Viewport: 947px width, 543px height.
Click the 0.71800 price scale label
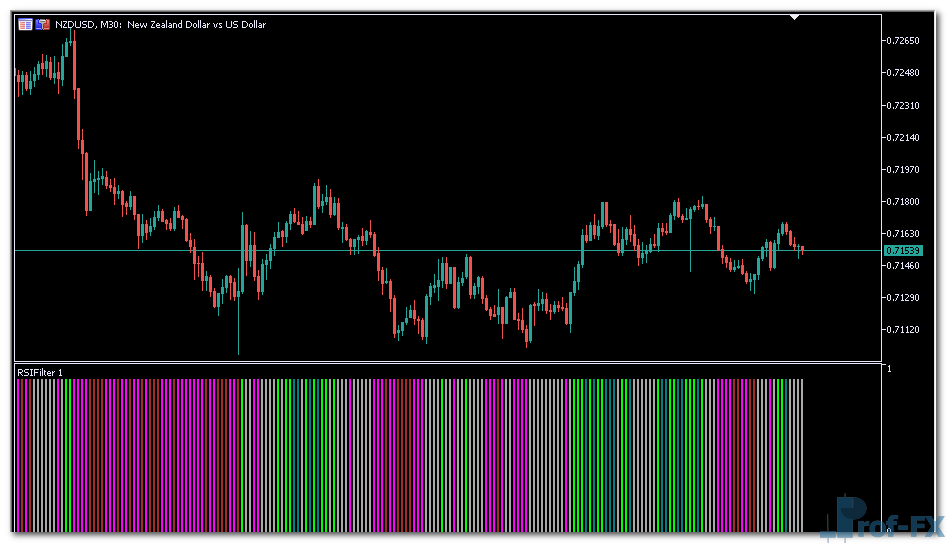tap(904, 201)
